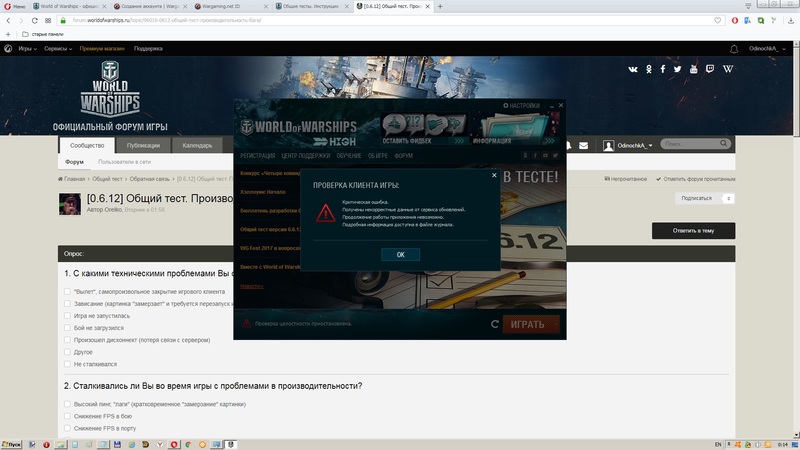This screenshot has height=450, width=800.
Task: Reload the forum page
Action: pyautogui.click(x=34, y=20)
